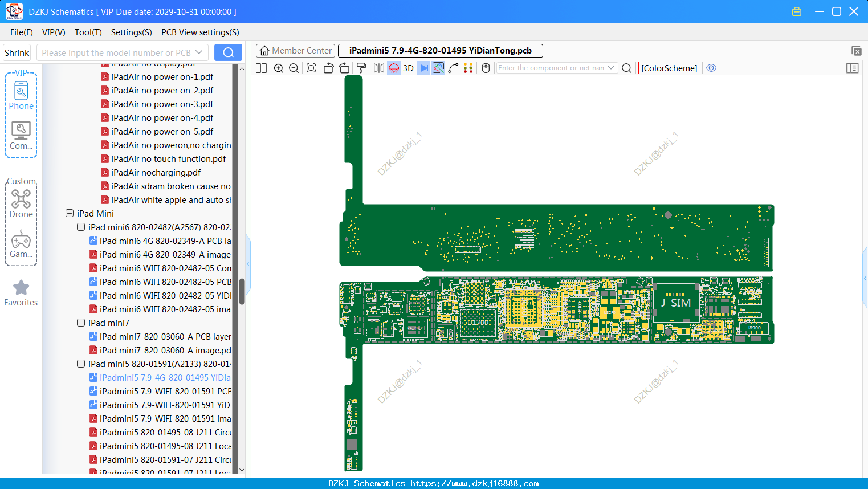Toggle the eye visibility icon

coord(711,68)
